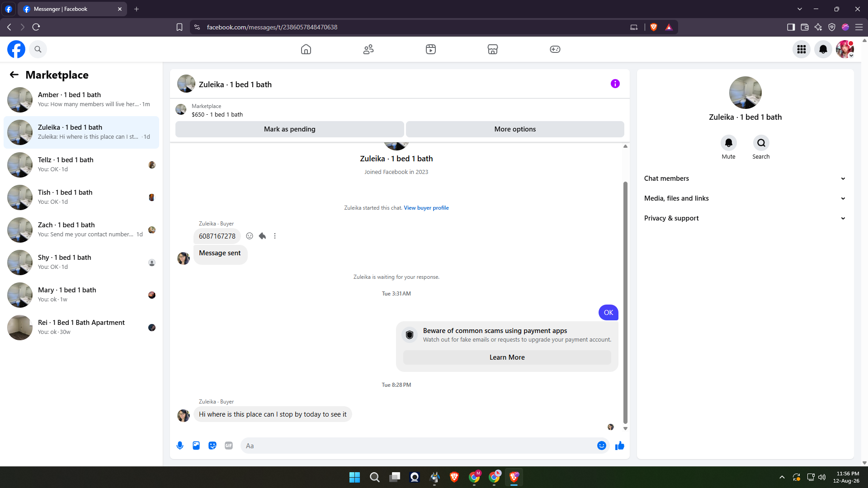The width and height of the screenshot is (868, 488).
Task: Open the Gaming controller icon
Action: [555, 49]
